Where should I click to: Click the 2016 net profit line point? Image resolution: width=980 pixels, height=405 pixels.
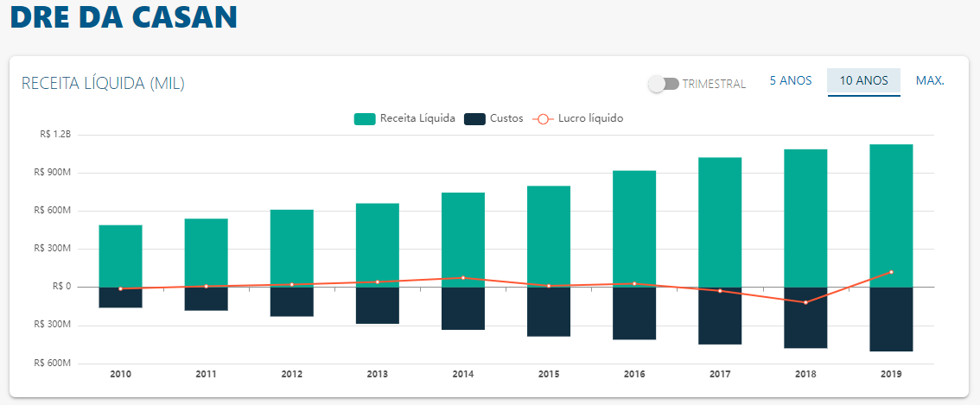634,284
